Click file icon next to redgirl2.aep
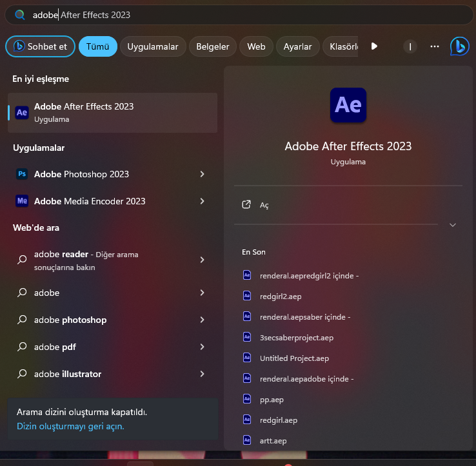 tap(247, 296)
